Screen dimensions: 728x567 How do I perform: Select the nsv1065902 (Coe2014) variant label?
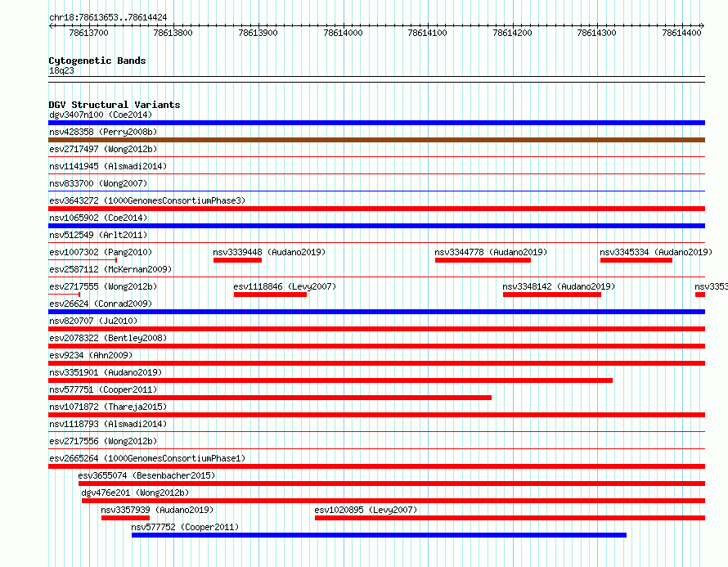[x=98, y=218]
